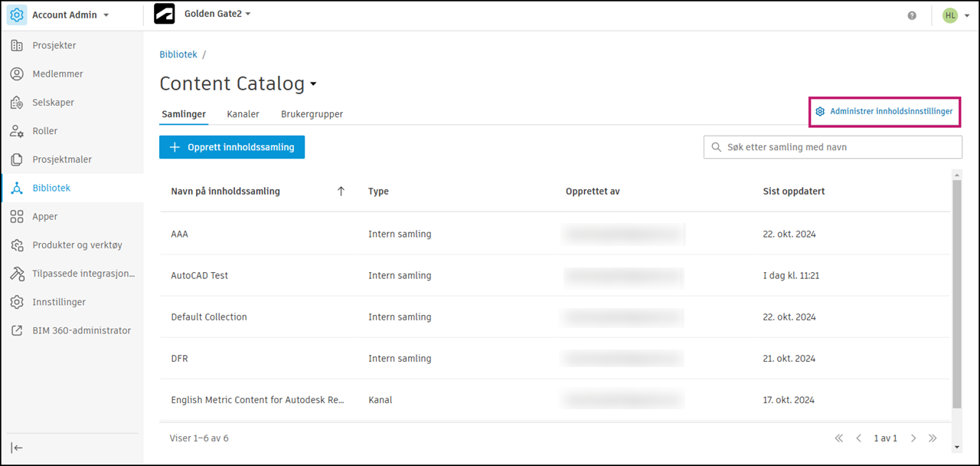Open Prosjekter in the sidebar
Image resolution: width=980 pixels, height=466 pixels.
54,46
